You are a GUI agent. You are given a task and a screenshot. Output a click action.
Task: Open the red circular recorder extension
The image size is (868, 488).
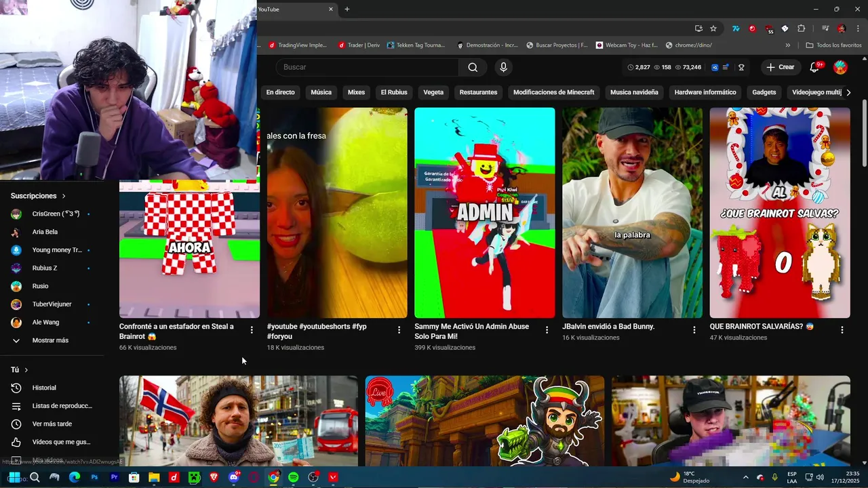click(752, 28)
